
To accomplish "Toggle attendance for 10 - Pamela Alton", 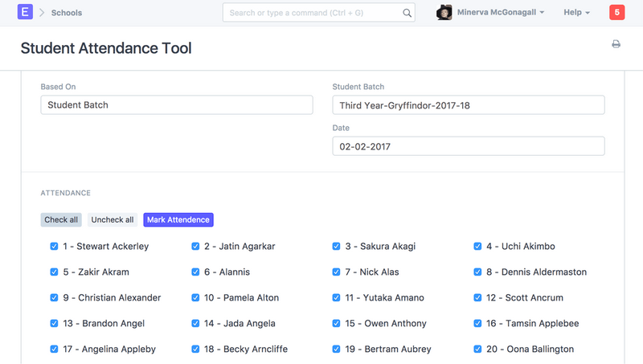I will [x=195, y=298].
